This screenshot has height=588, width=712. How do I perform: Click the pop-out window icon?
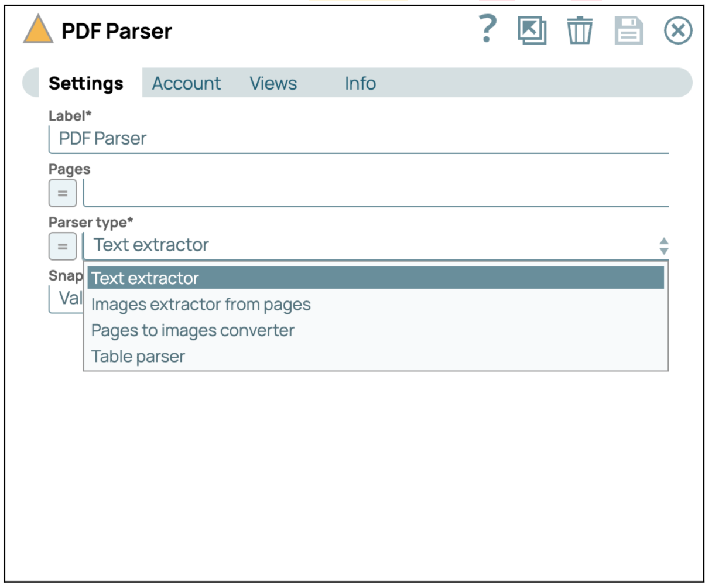pos(532,30)
